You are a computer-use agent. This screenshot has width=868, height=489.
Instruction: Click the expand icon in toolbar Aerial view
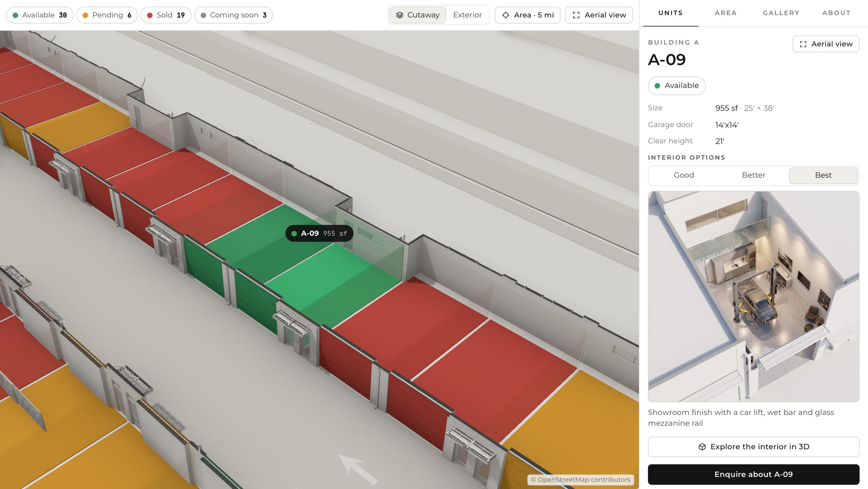point(576,15)
